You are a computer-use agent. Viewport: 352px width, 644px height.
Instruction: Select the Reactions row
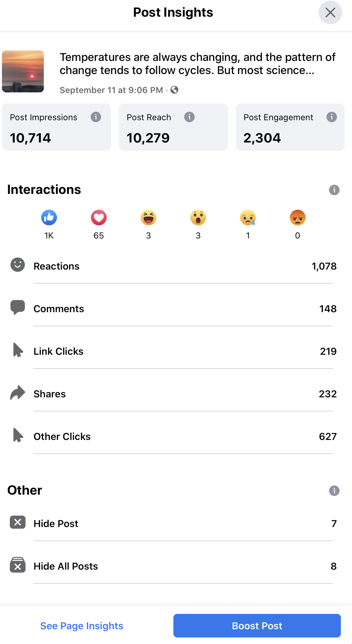click(x=173, y=266)
